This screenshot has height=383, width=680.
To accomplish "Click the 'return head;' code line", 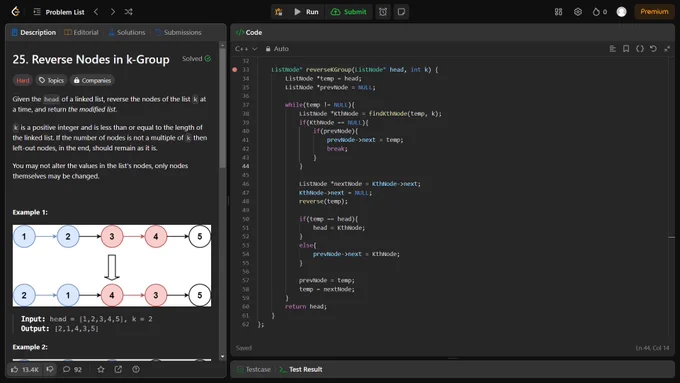I will [306, 307].
